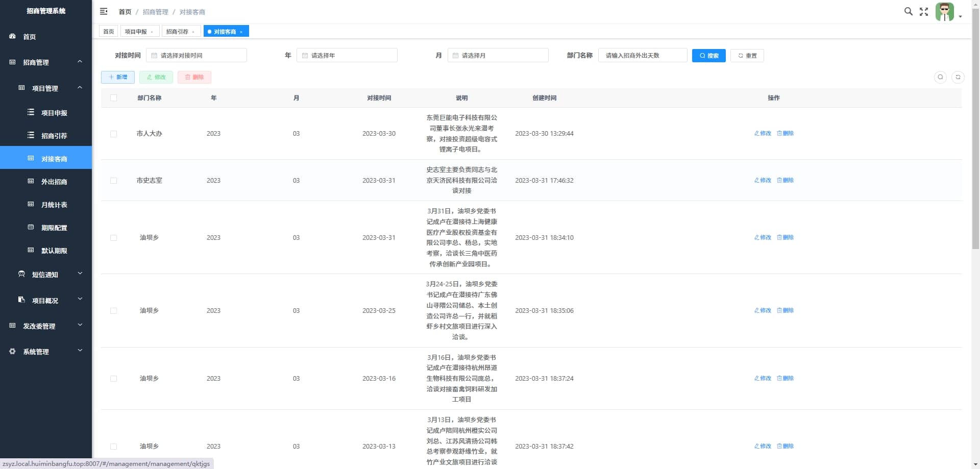This screenshot has width=980, height=469.
Task: Click the 项目管理 sidebar icon
Action: [22, 88]
